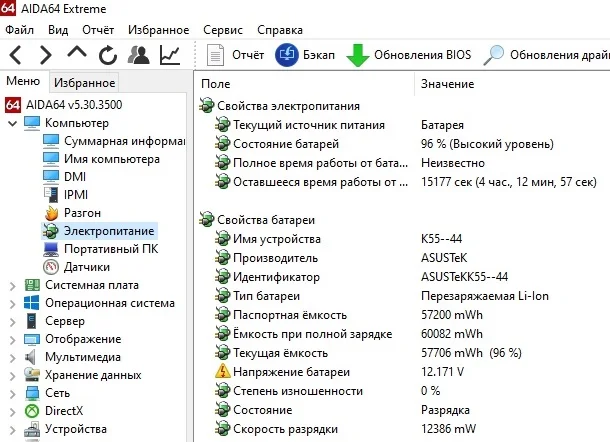
Task: Open the Справка menu
Action: point(280,30)
